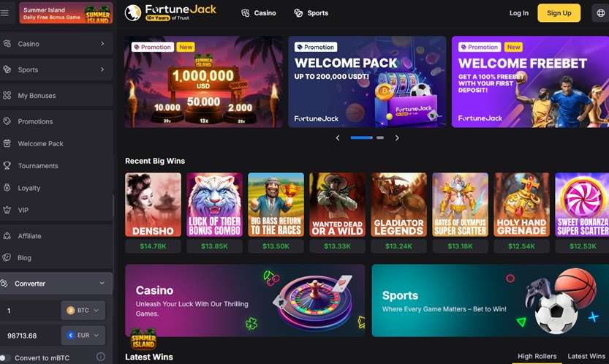Open the EUR currency dropdown
This screenshot has height=364, width=609.
(x=83, y=335)
